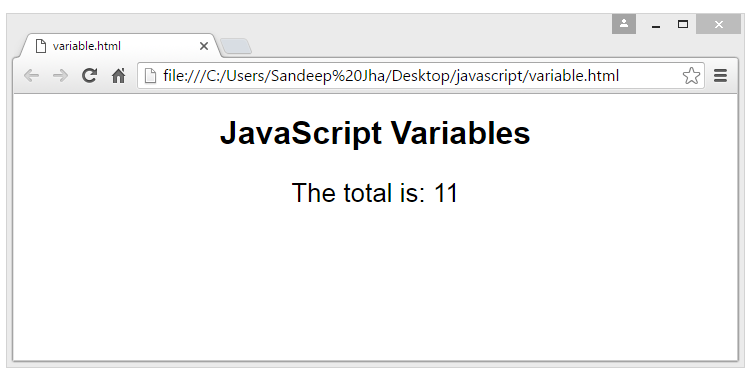Maximize the Chrome window

[683, 24]
